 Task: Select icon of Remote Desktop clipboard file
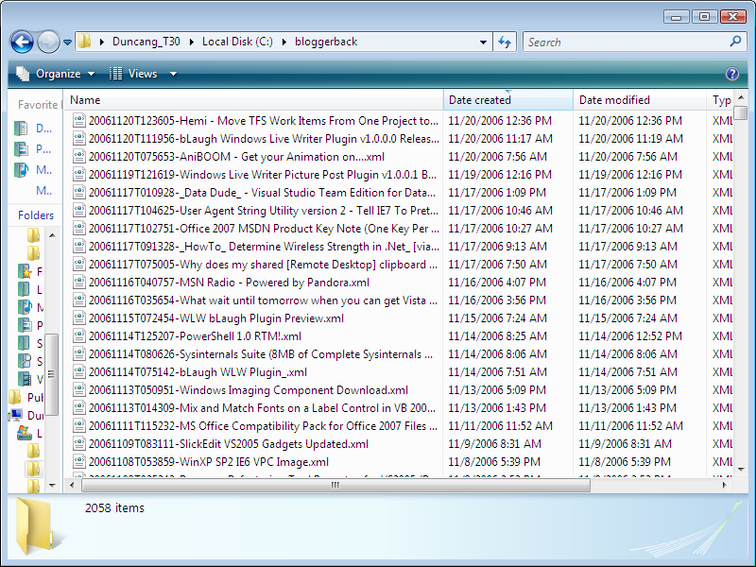pyautogui.click(x=79, y=264)
